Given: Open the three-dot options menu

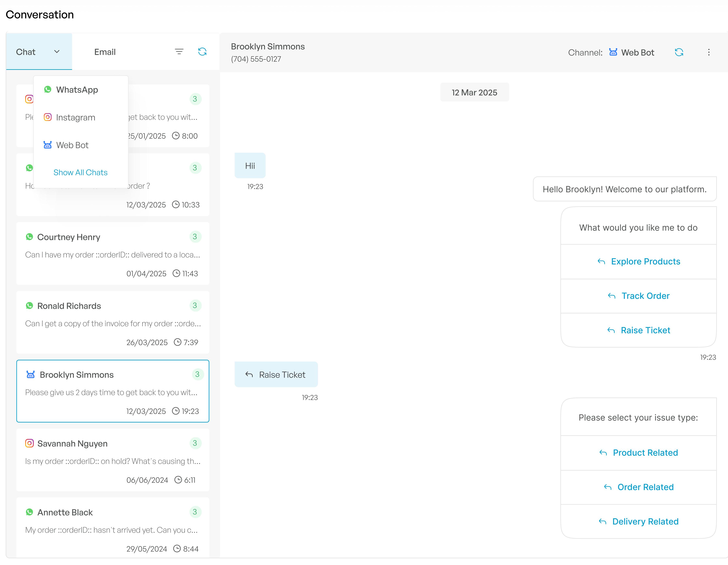Looking at the screenshot, I should (x=709, y=52).
